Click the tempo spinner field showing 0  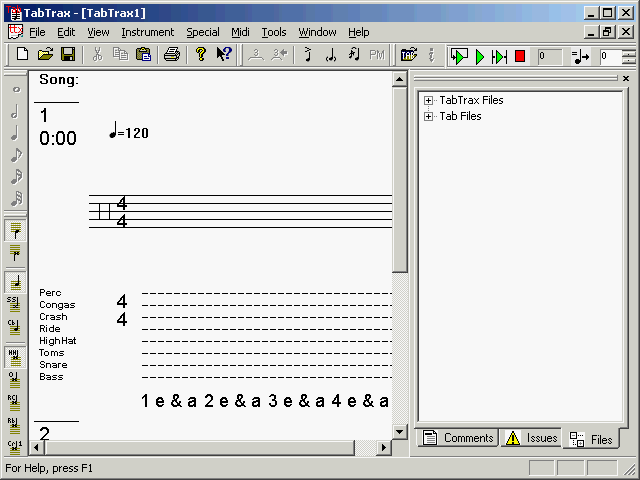click(611, 56)
